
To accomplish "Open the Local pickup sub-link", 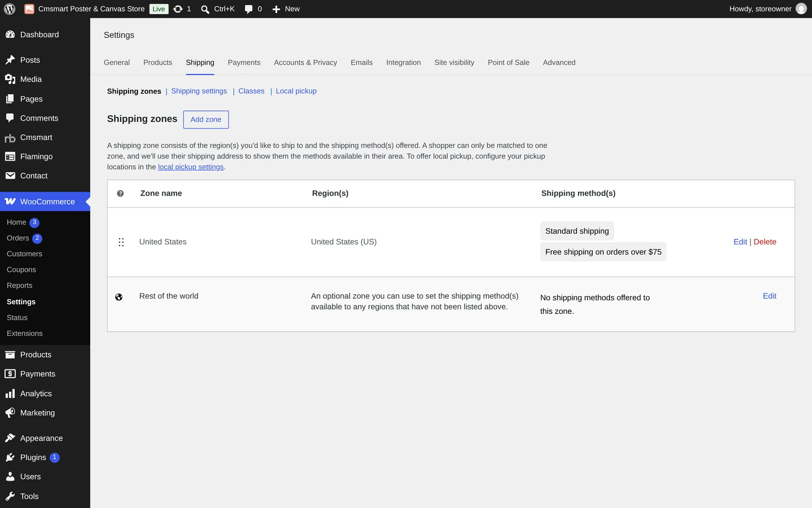I will click(x=296, y=91).
